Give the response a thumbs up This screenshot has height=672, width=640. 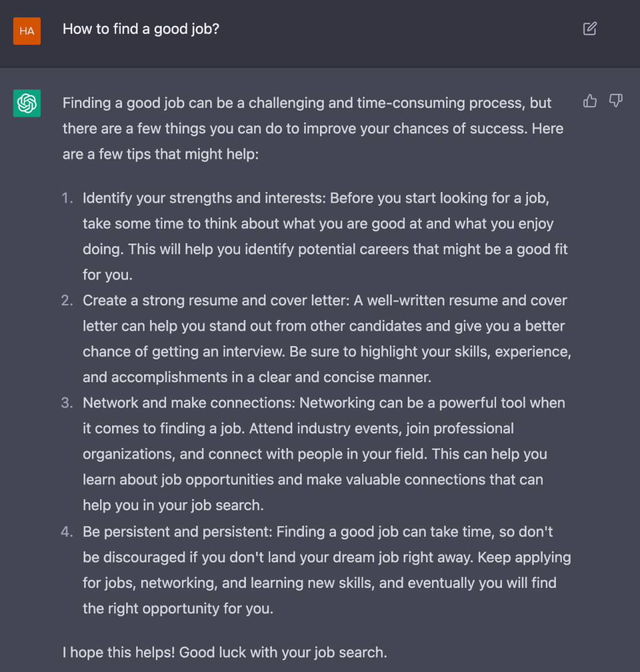[590, 101]
